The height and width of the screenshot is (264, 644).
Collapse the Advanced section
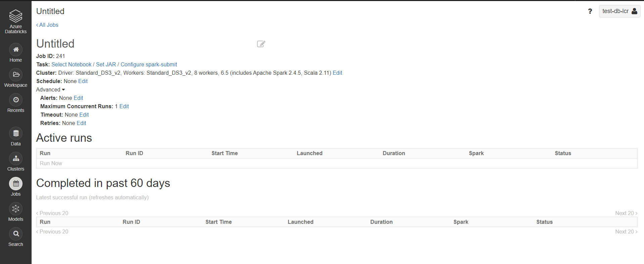point(50,89)
